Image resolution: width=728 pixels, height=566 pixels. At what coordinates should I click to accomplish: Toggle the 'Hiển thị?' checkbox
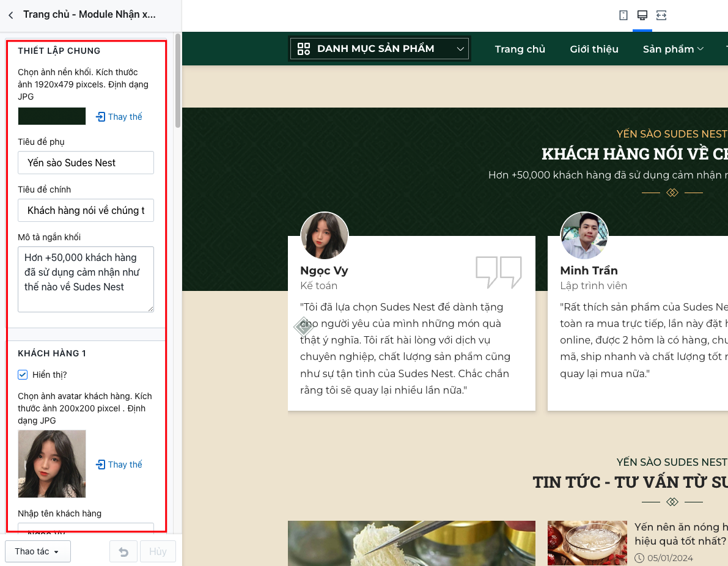point(23,375)
